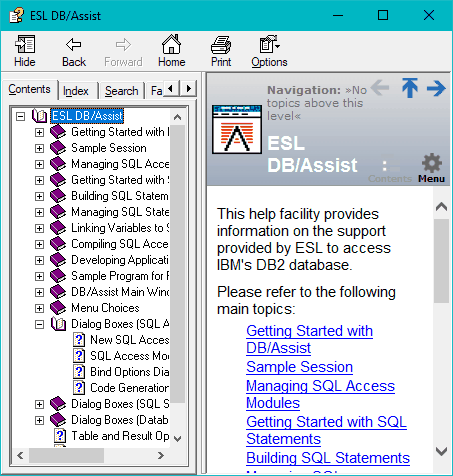This screenshot has height=476, width=453.
Task: Click the tree vertical scrollbar thumb
Action: point(178,263)
